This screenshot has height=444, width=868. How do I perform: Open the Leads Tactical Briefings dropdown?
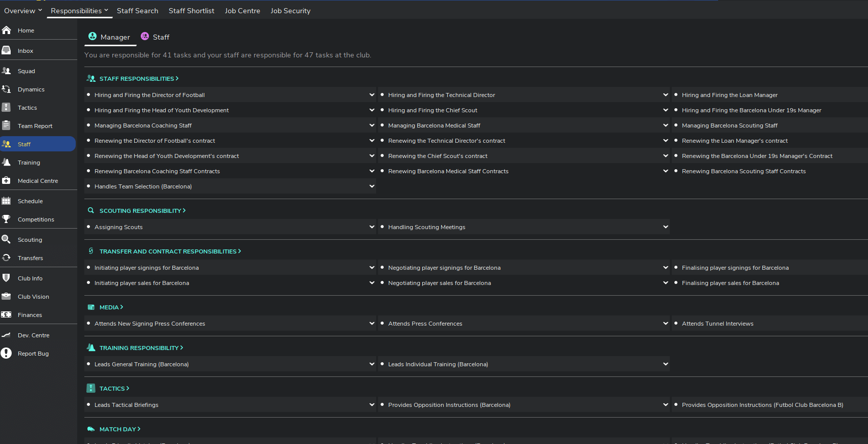coord(372,405)
